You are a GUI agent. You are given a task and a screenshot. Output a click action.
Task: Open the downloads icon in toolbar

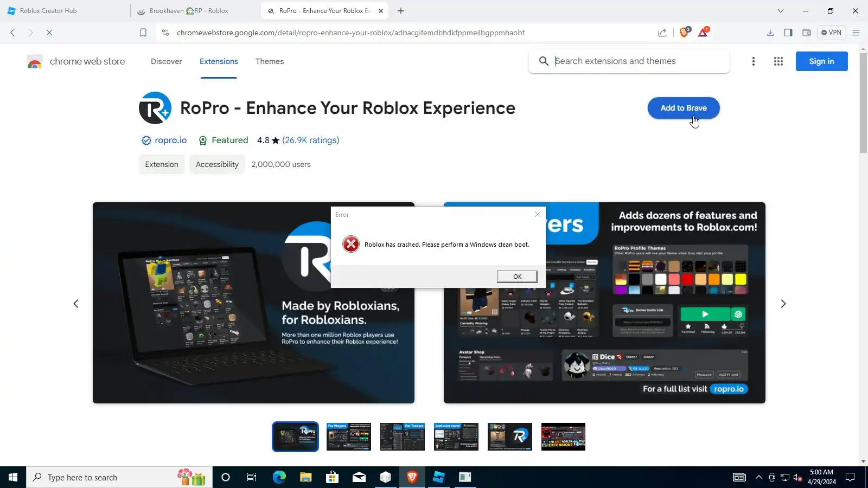tap(770, 33)
